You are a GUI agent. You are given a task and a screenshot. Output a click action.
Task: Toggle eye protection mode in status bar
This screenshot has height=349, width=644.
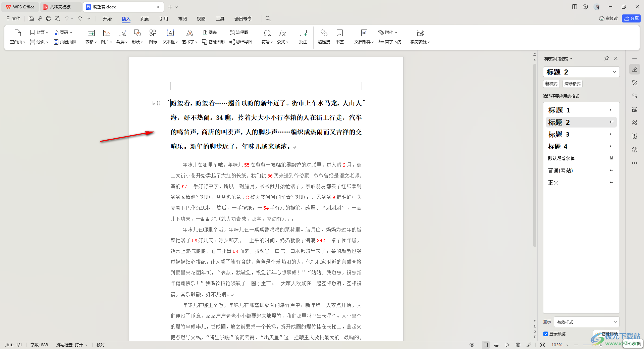472,345
